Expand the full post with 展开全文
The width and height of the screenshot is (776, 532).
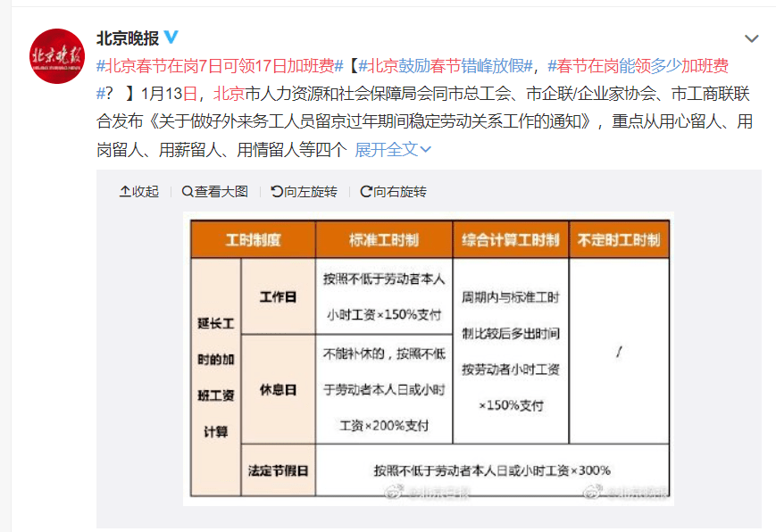click(x=393, y=149)
